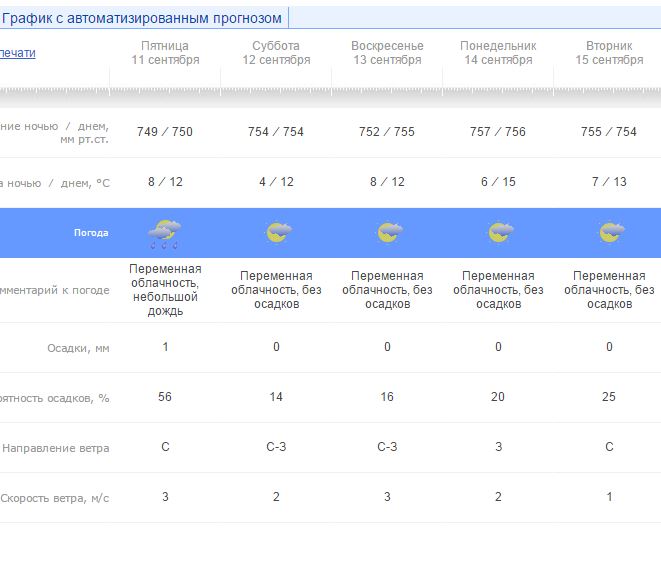Click Monday's sun-and-cloud weather icon
Screen dimensions: 661x569
tap(499, 233)
